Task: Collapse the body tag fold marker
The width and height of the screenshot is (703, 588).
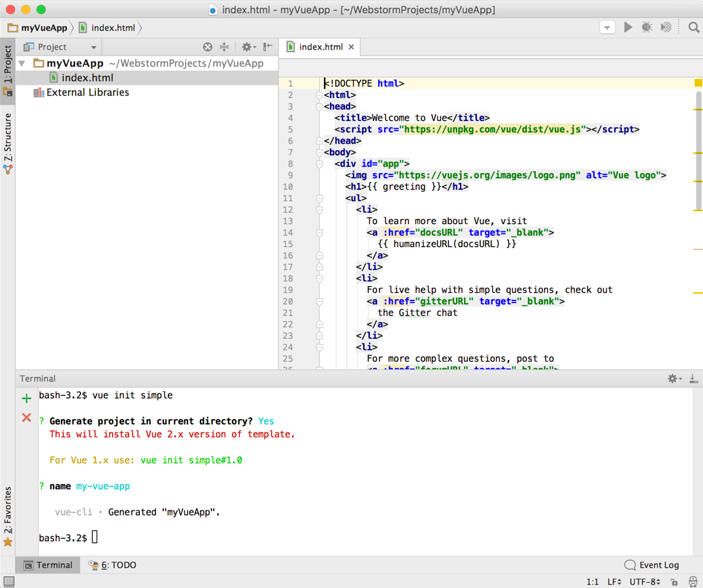Action: pyautogui.click(x=319, y=152)
